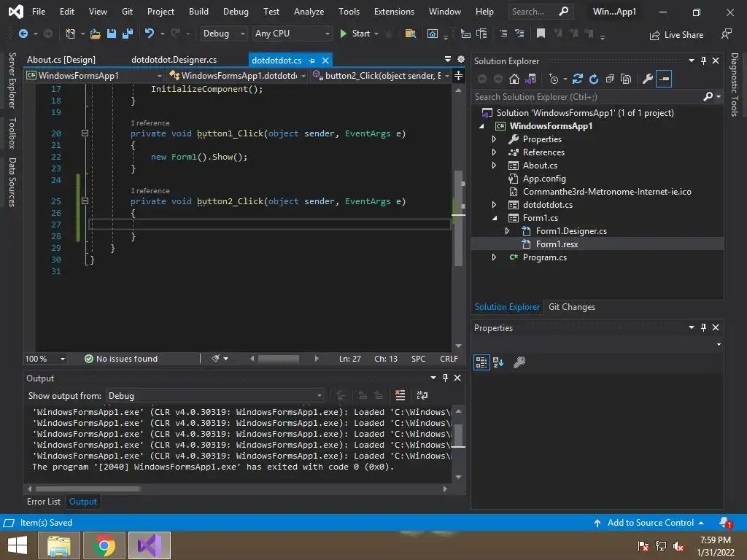Open the Send Feedback icon
The image size is (747, 560).
pyautogui.click(x=726, y=34)
